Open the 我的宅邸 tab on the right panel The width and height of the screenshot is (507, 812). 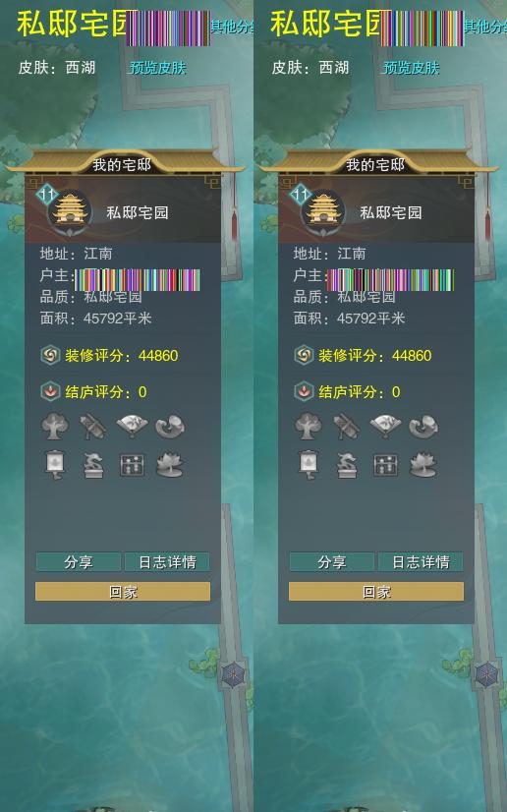tap(375, 165)
